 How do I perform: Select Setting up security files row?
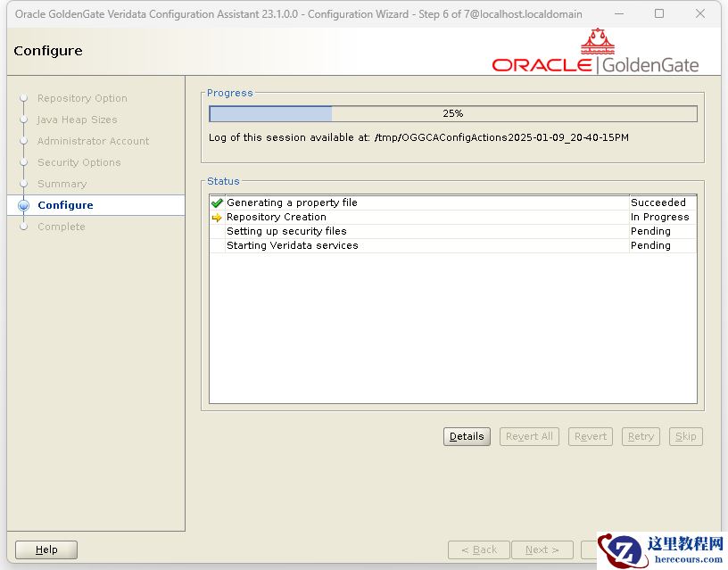coord(453,232)
